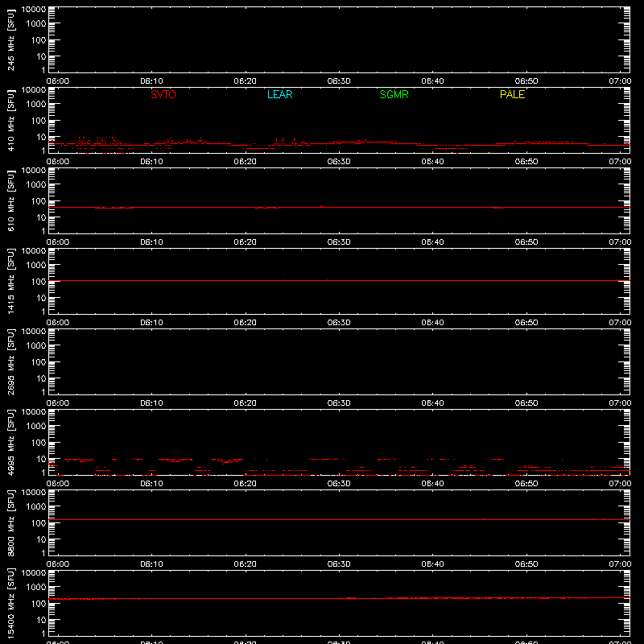
Task: Click the 10 tick label on the 8800 MHz plot
Action: (x=41, y=539)
